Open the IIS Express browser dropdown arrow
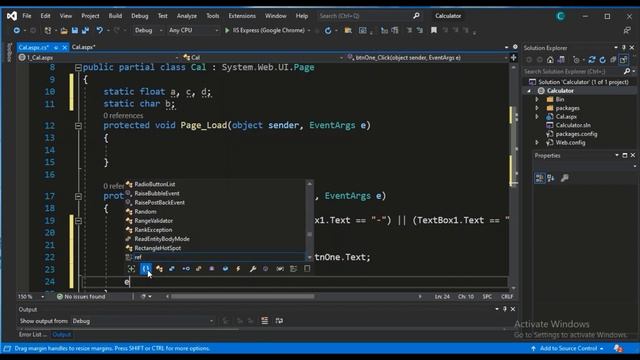 [x=309, y=31]
